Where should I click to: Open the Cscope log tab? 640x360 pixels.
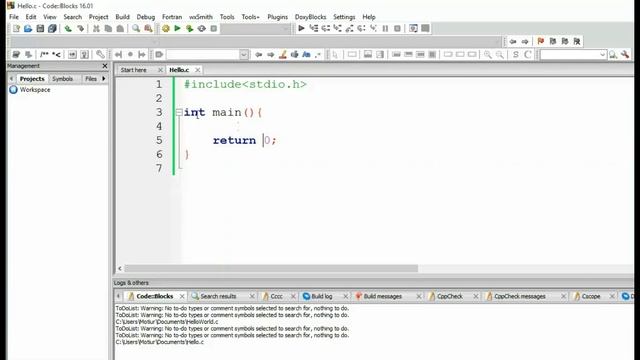click(591, 296)
